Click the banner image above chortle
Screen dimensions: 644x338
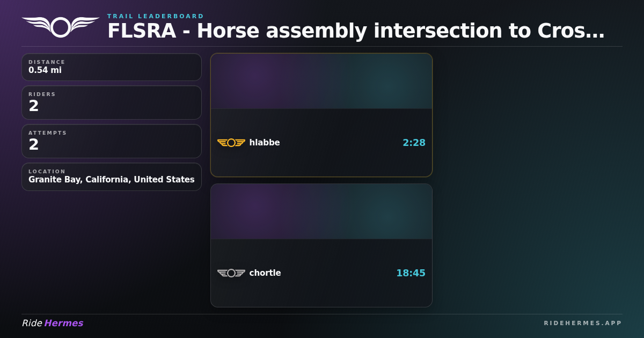321,212
